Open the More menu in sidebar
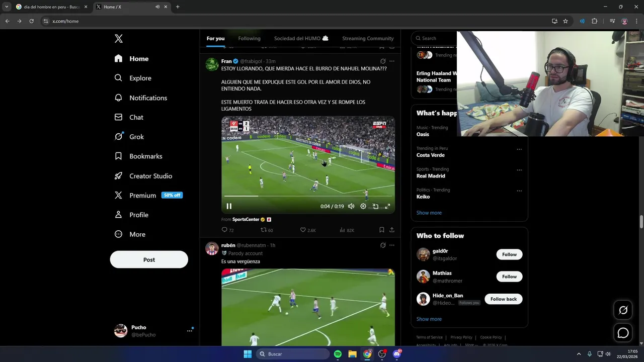Image resolution: width=644 pixels, height=362 pixels. click(130, 234)
